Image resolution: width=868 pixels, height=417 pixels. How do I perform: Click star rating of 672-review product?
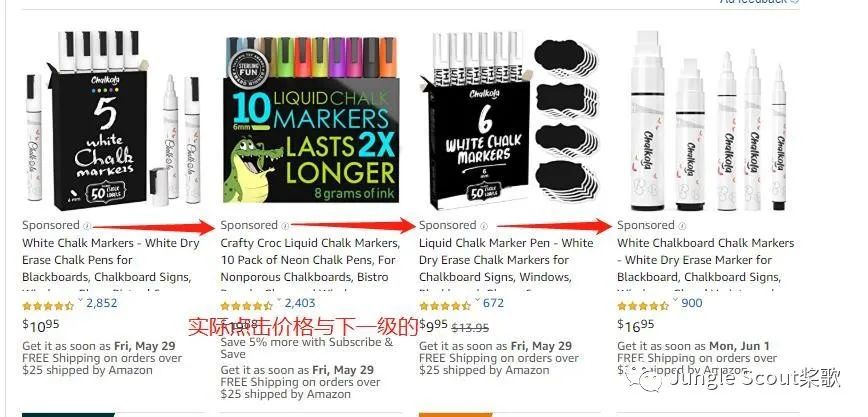(445, 306)
